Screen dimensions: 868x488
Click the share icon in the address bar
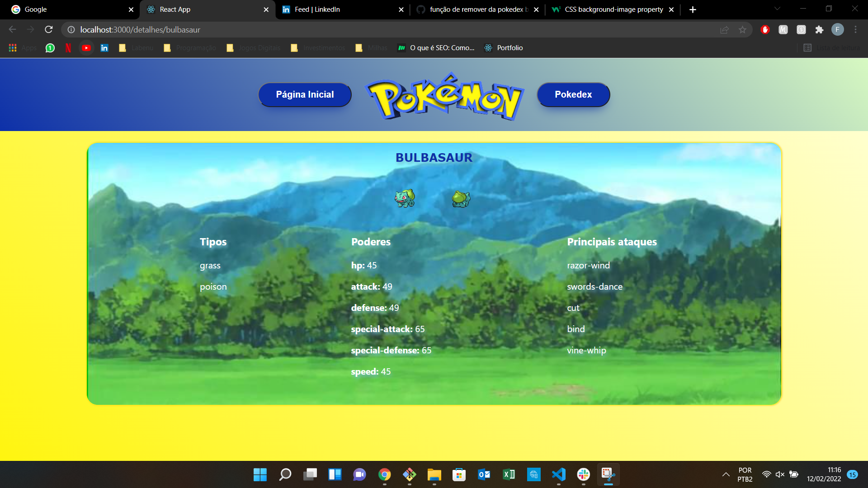[724, 29]
